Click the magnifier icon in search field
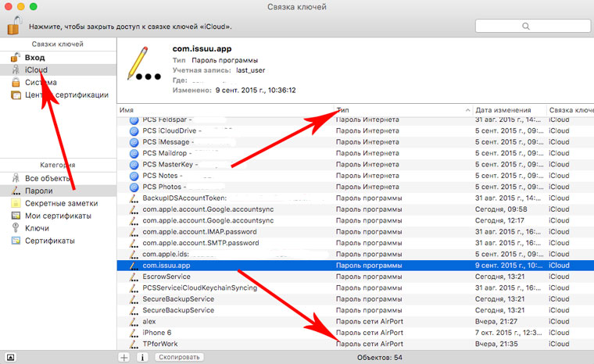This screenshot has width=594, height=364. (526, 26)
